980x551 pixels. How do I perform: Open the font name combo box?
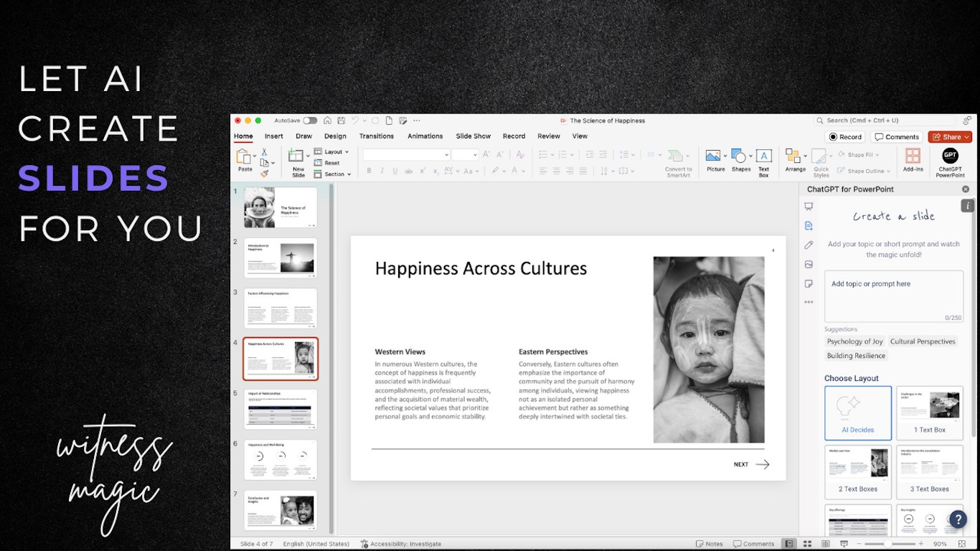[x=406, y=155]
